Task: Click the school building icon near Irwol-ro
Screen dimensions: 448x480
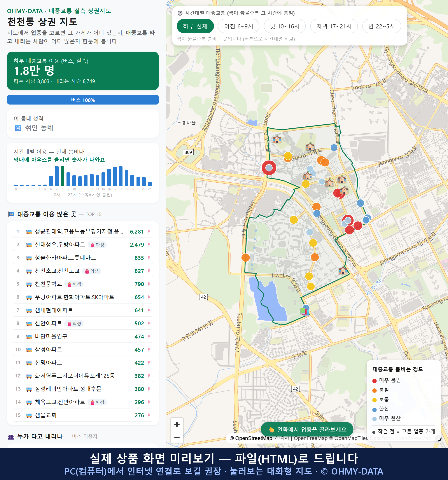Action: tap(343, 270)
